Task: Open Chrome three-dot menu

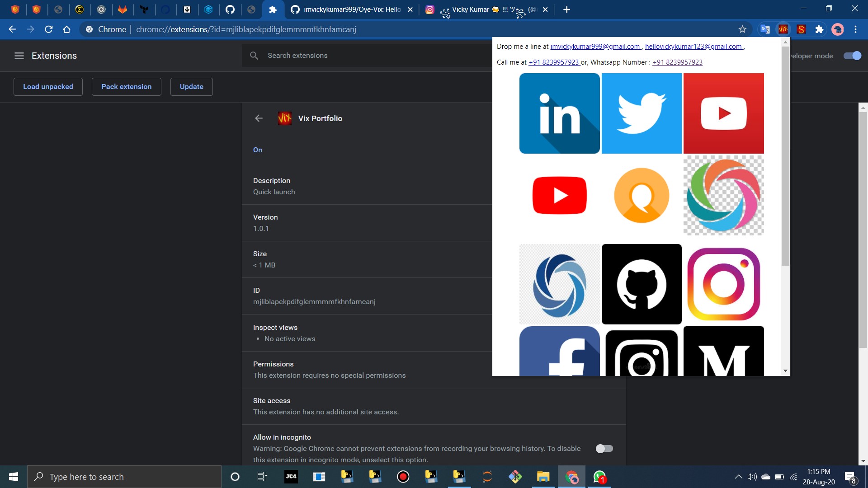Action: 855,29
